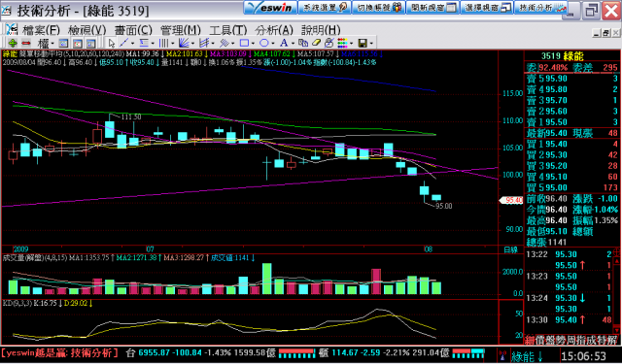Click the tick list scroll-down arrow
The width and height of the screenshot is (622, 364).
(617, 330)
